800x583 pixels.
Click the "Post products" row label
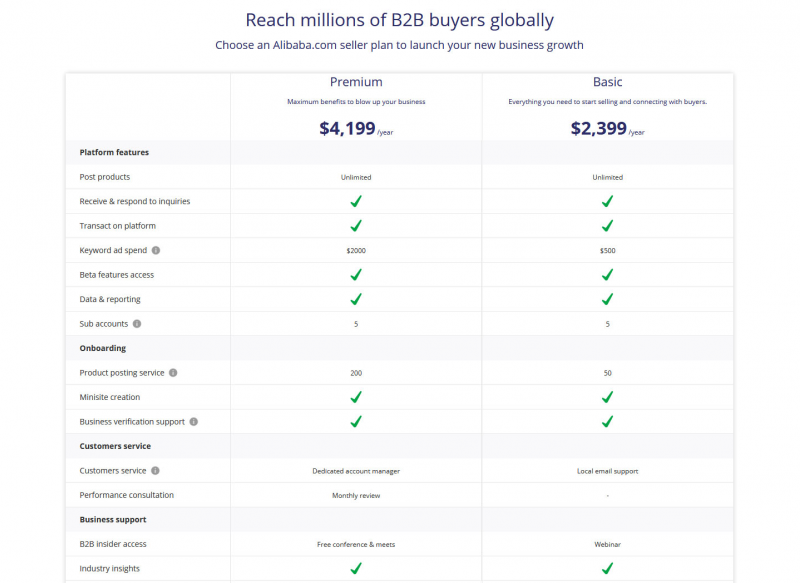(x=105, y=177)
